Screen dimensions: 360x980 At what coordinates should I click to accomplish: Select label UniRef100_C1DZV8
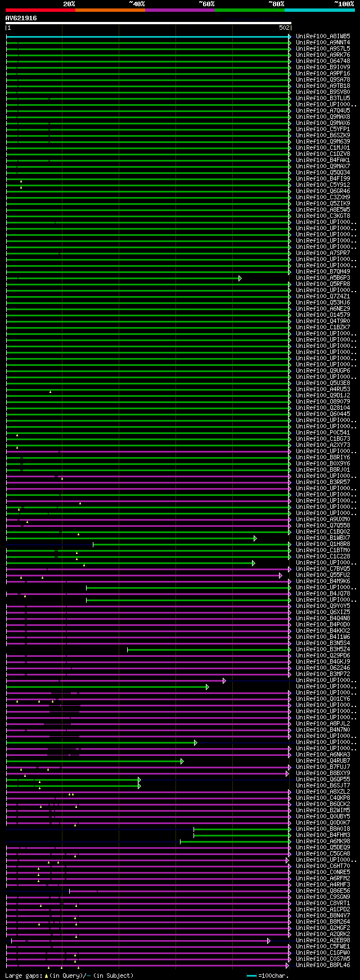[x=323, y=154]
